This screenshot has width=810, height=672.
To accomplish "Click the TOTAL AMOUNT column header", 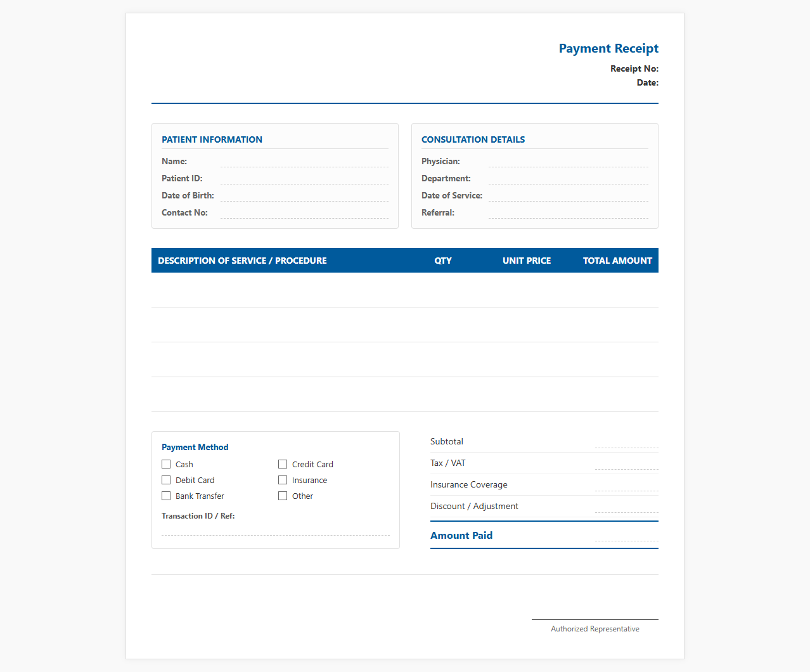I will point(617,261).
